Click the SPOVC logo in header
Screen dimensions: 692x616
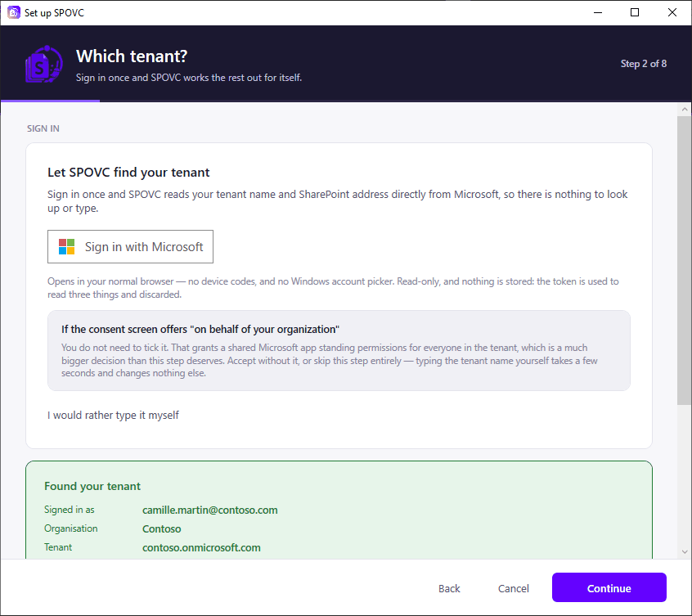pos(44,65)
